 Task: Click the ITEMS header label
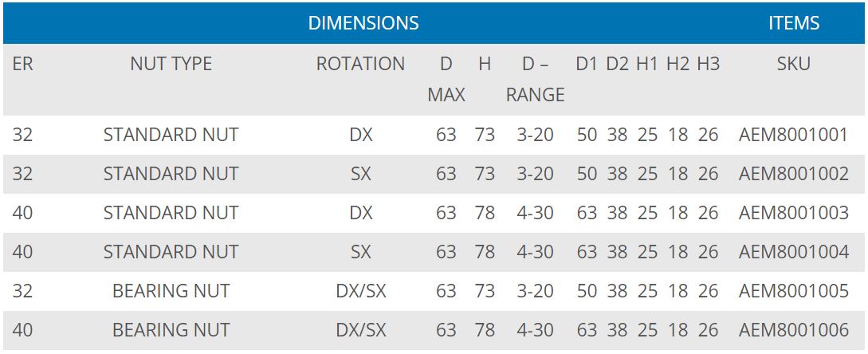pos(793,22)
